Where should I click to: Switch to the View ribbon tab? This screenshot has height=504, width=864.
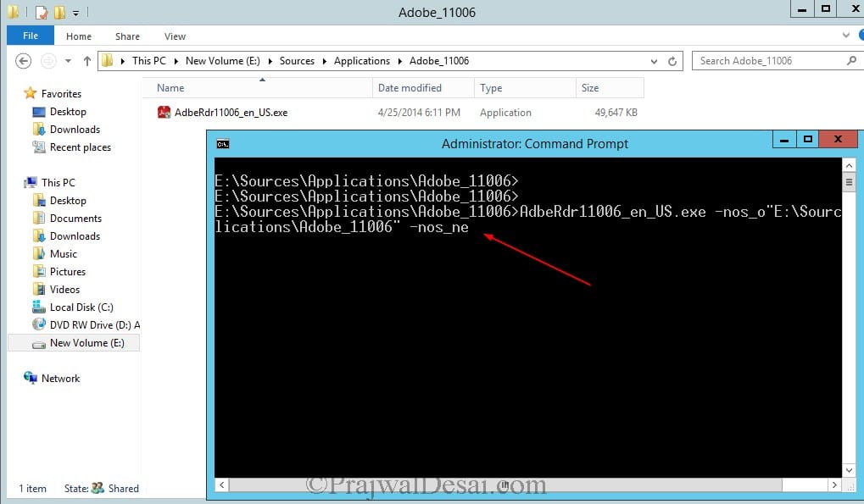[175, 36]
